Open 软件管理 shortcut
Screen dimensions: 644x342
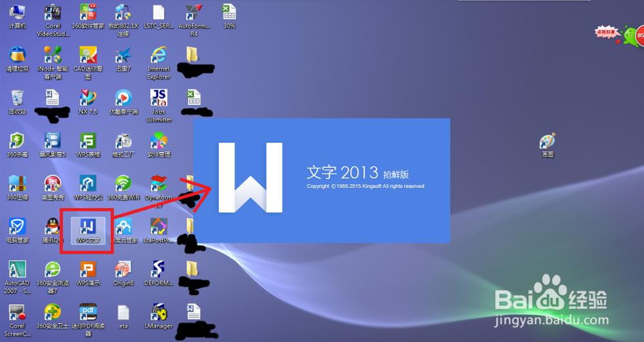click(x=158, y=145)
